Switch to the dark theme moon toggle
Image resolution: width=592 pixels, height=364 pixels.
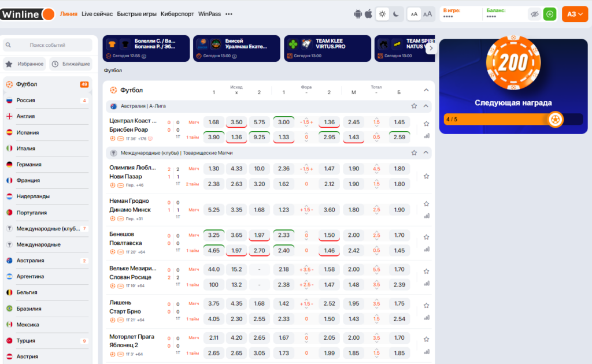pos(395,14)
